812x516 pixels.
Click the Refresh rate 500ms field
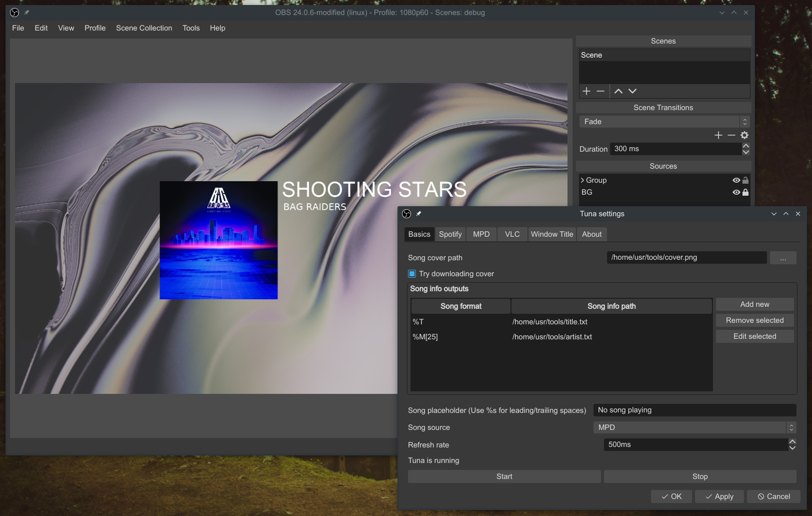(696, 444)
